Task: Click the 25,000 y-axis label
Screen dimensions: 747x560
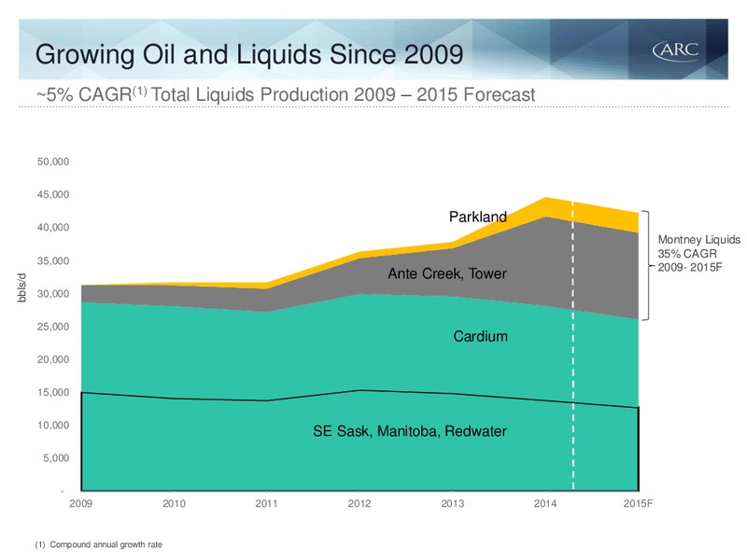Action: pyautogui.click(x=53, y=327)
